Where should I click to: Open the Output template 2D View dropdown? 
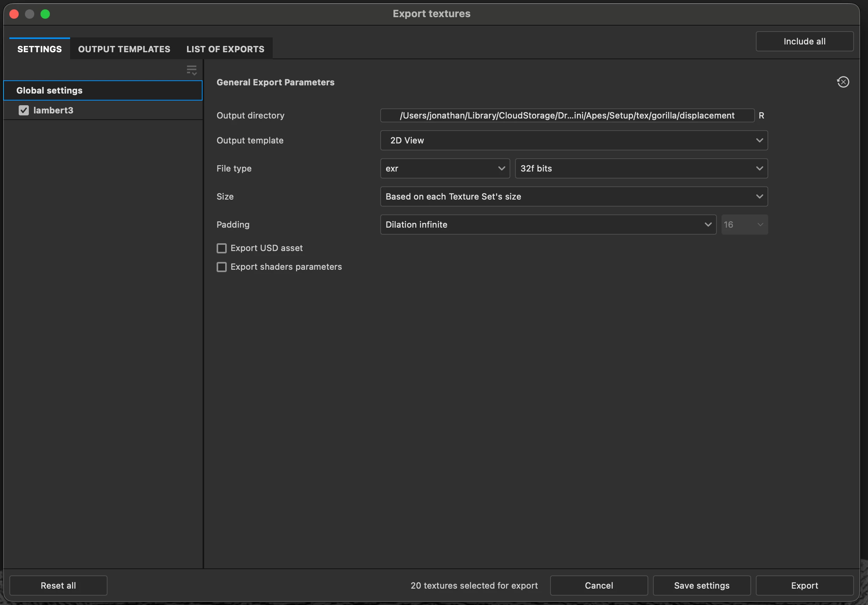click(x=573, y=140)
